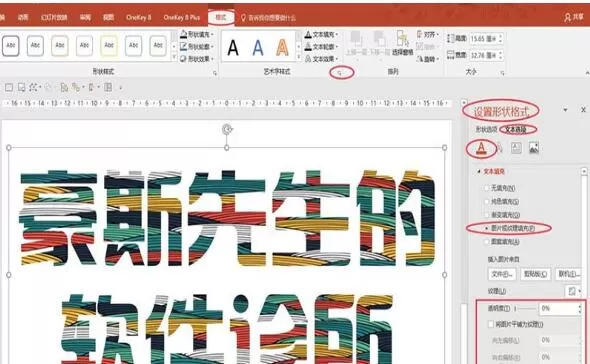This screenshot has height=364, width=590.
Task: Switch to Shape Options in format pane
Action: (486, 129)
